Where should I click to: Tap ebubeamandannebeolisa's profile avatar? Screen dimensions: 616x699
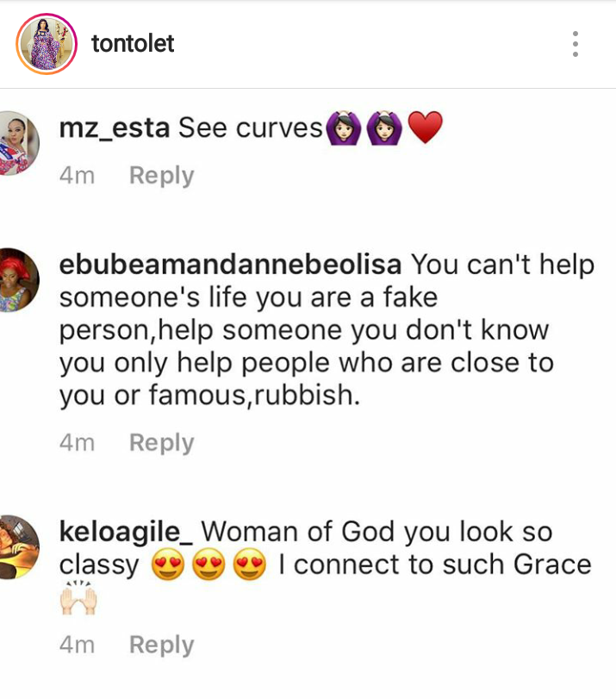point(17,279)
